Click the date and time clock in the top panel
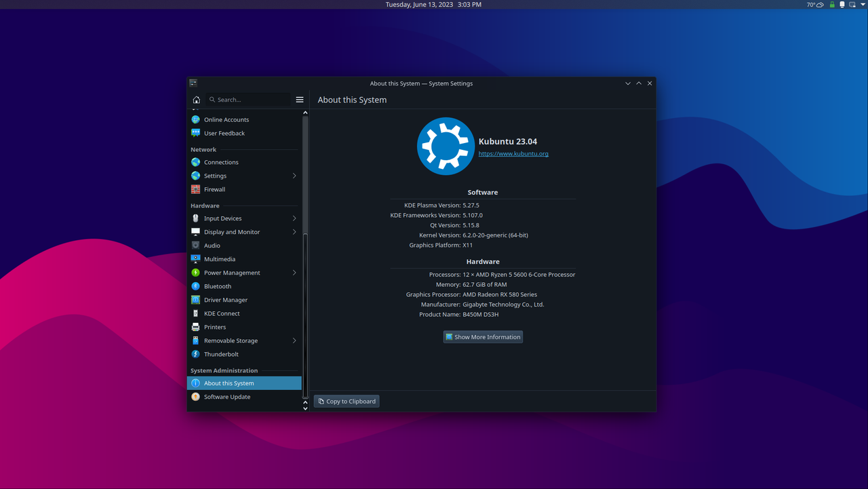 click(434, 4)
